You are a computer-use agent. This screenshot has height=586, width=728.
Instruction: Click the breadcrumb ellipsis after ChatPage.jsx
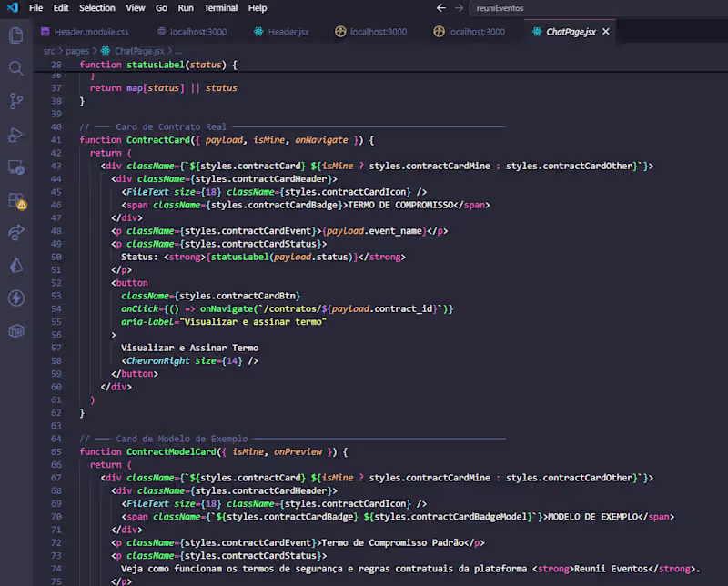pos(178,51)
